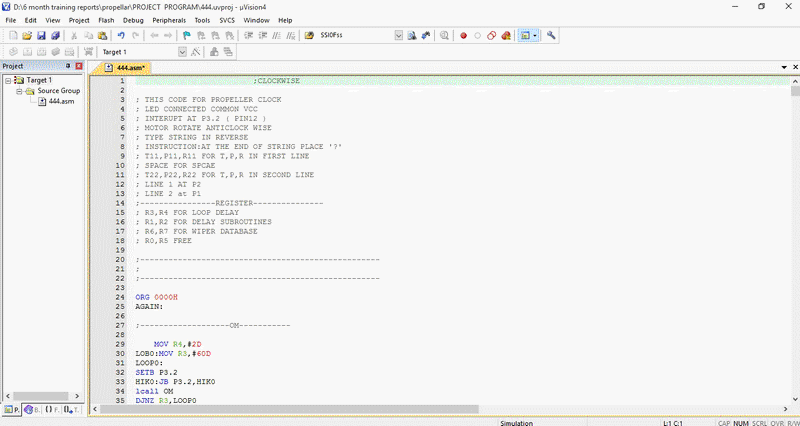Screen dimensions: 800x426
Task: Open the File menu
Action: (11, 20)
